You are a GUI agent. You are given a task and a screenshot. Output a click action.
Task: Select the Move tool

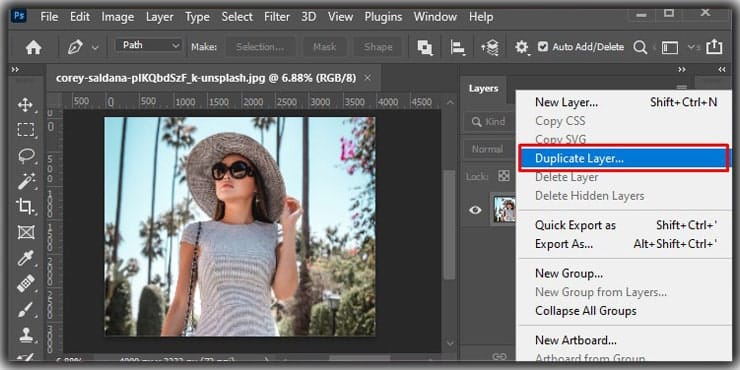pyautogui.click(x=25, y=105)
